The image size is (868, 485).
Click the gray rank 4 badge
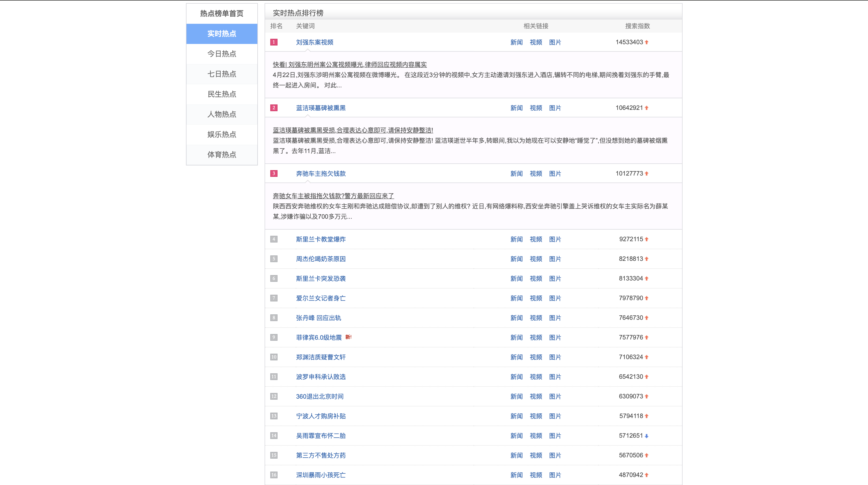click(274, 239)
